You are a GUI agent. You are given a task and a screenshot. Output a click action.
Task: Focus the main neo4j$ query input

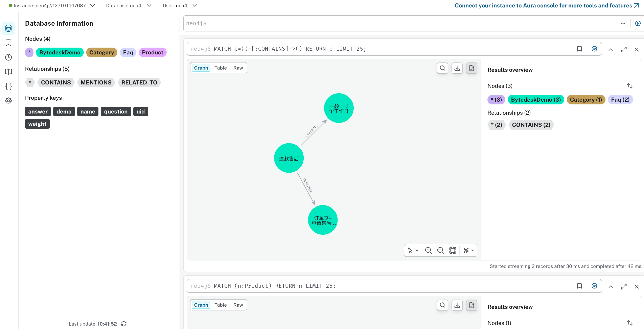[x=400, y=23]
